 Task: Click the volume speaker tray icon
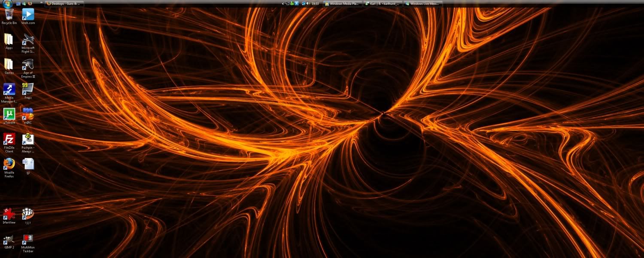(308, 3)
